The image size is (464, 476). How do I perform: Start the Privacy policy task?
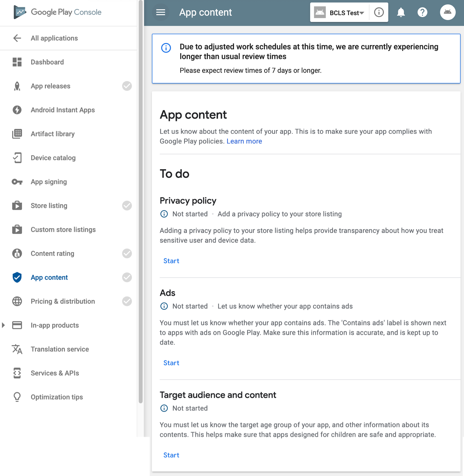click(171, 261)
